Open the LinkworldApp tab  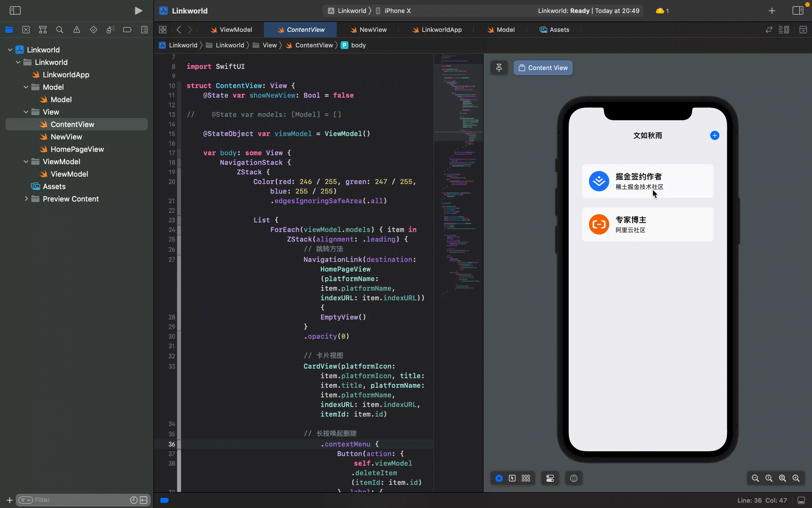click(437, 30)
